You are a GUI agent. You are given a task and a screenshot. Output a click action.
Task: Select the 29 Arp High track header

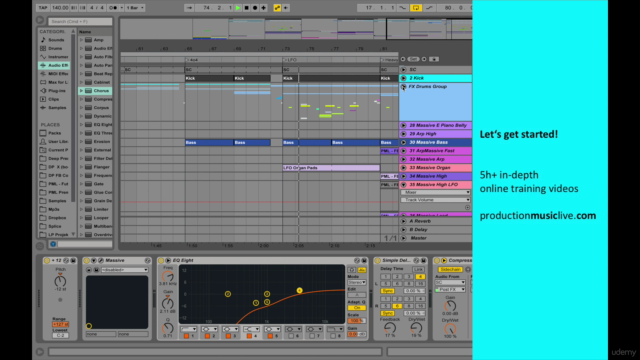tap(435, 134)
